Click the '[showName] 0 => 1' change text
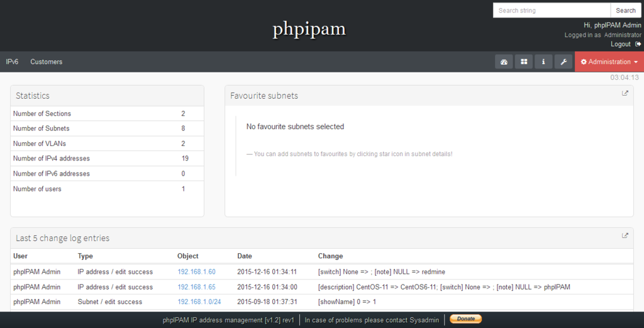The width and height of the screenshot is (644, 328). tap(347, 302)
